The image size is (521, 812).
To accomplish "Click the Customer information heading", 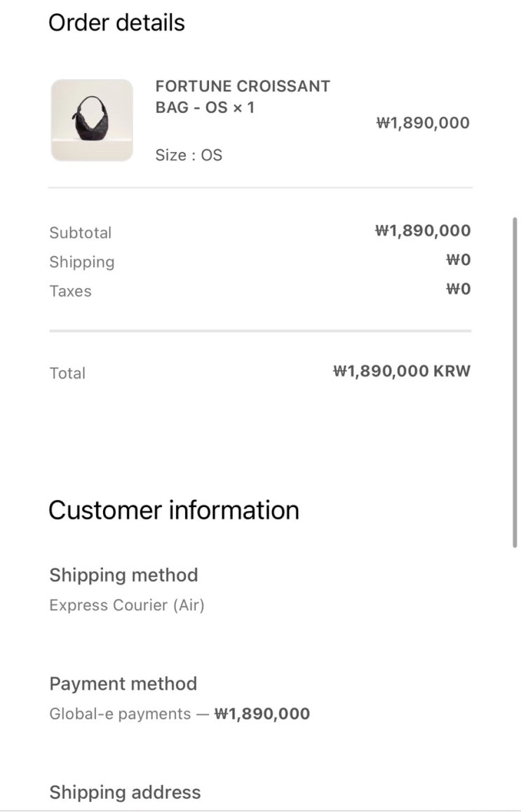I will [174, 510].
